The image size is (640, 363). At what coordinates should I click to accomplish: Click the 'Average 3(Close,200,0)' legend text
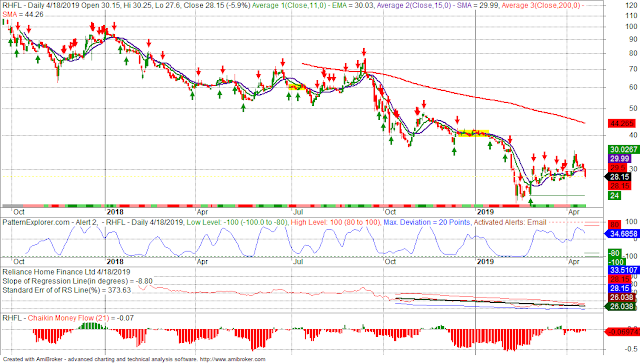[x=541, y=6]
